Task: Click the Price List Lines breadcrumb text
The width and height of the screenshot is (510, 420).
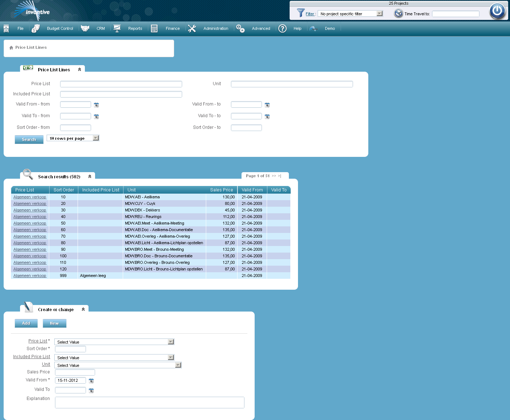Action: coord(31,47)
